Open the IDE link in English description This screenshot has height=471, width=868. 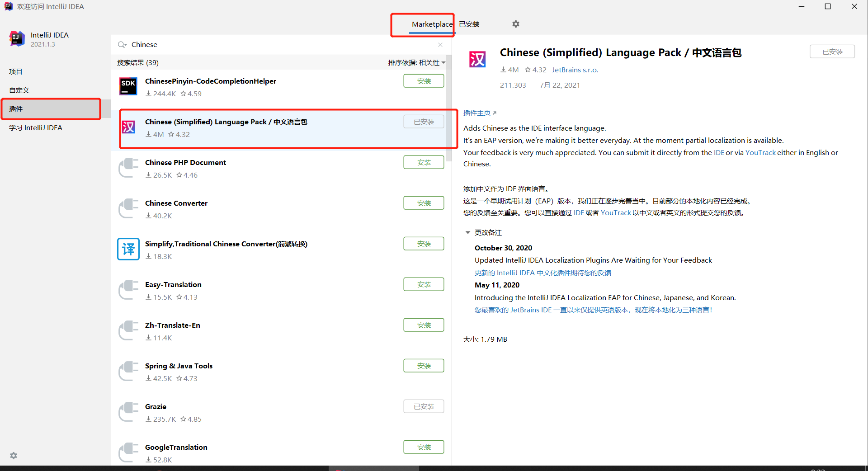point(719,153)
